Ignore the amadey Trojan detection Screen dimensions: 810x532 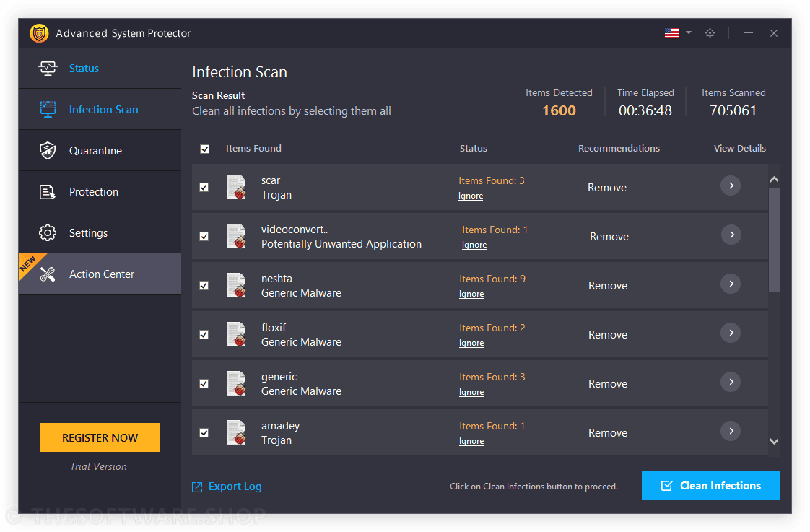click(471, 441)
